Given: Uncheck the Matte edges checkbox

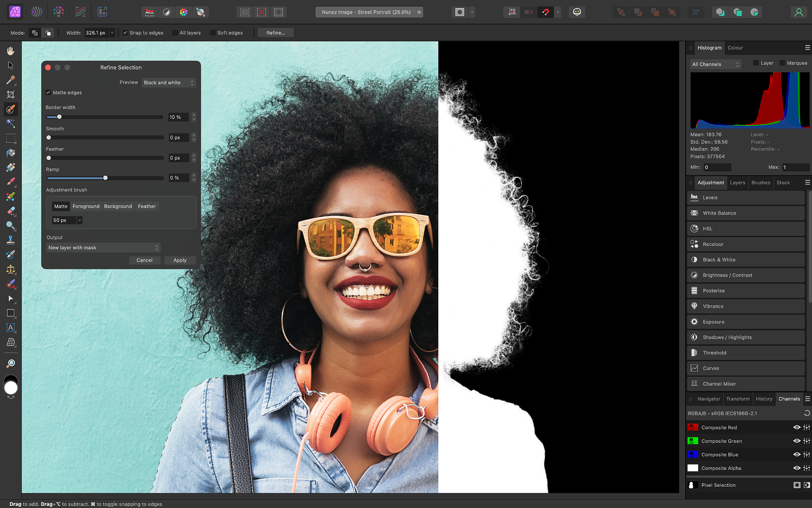Looking at the screenshot, I should 48,93.
